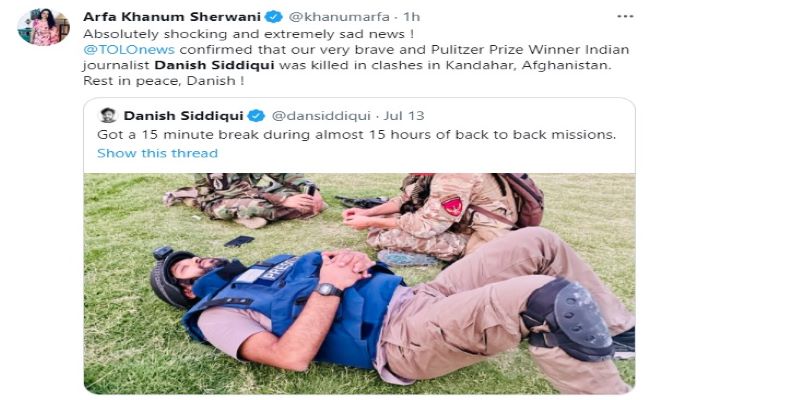
Task: Click the Danish Siddiqui name in quoted tweet
Action: 183,116
